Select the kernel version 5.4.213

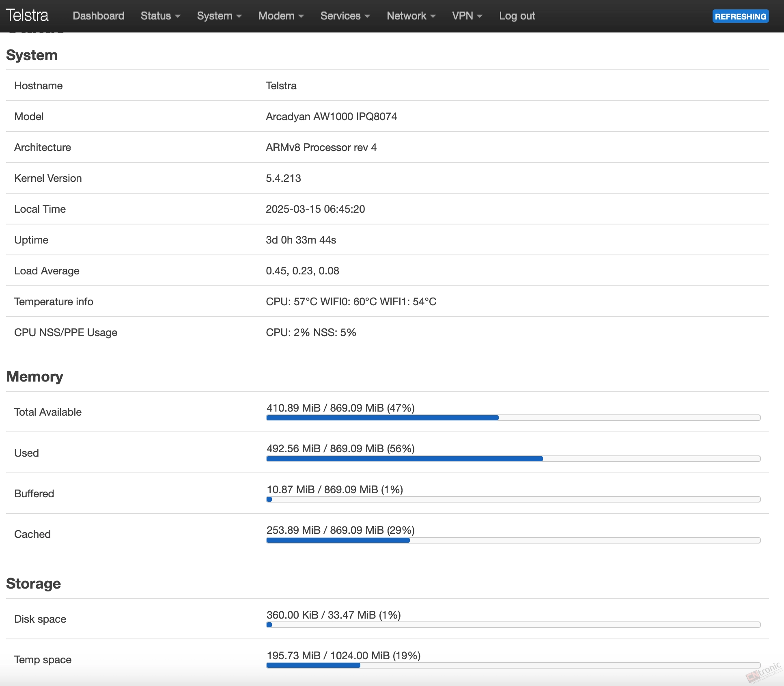(x=283, y=178)
